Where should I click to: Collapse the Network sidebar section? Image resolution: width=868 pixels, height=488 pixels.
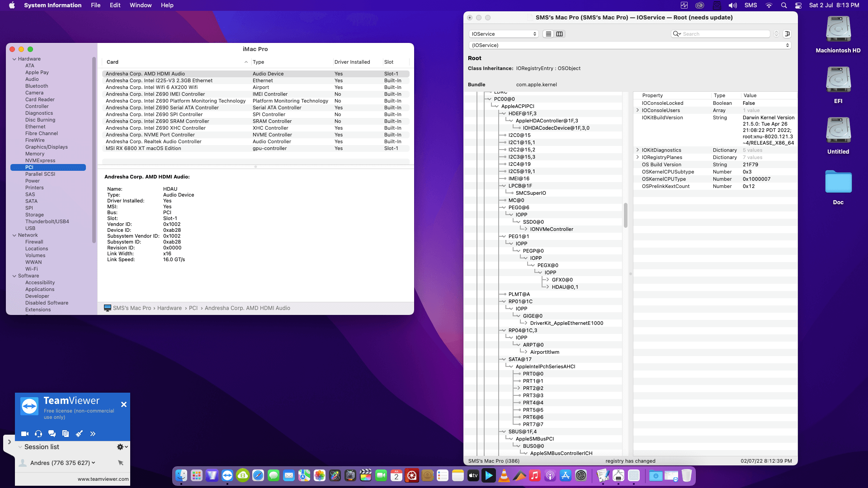14,235
